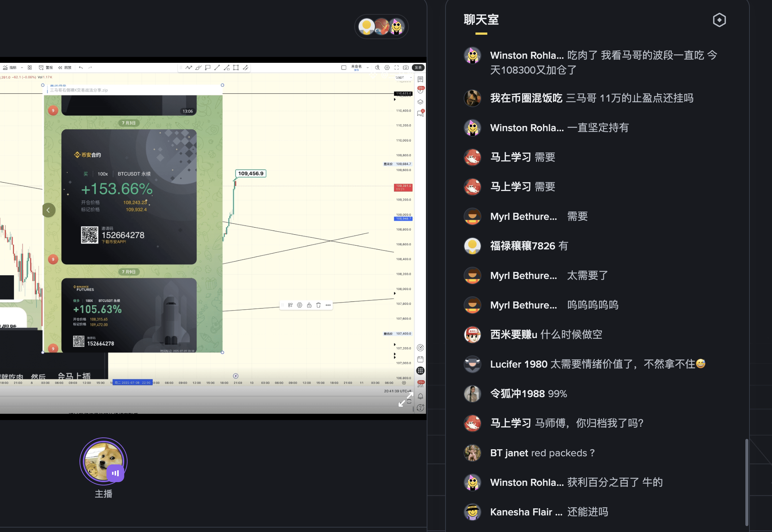Open notifications bell on chart sidebar
Viewport: 772px width, 532px height.
420,396
